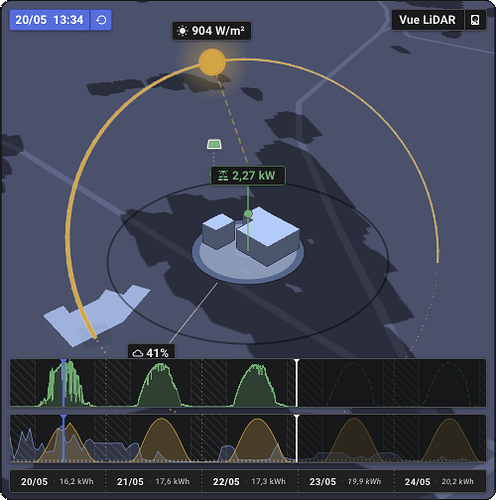Select the 21/05 day tab
This screenshot has height=500, width=496.
(x=153, y=481)
